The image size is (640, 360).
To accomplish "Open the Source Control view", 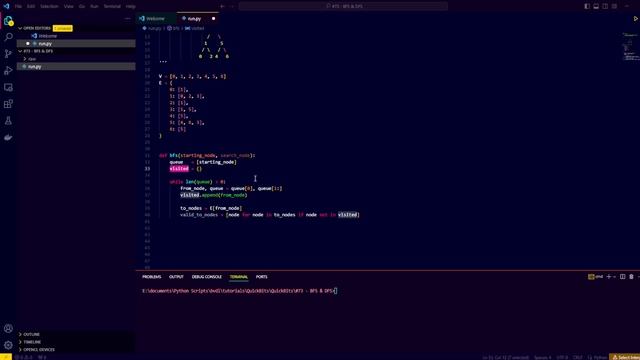I will tap(8, 54).
